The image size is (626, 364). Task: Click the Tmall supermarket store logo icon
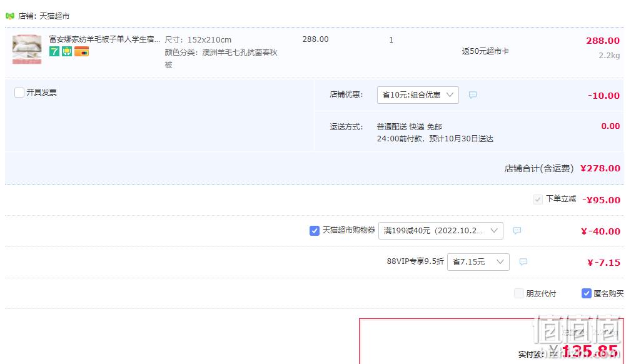[x=10, y=16]
